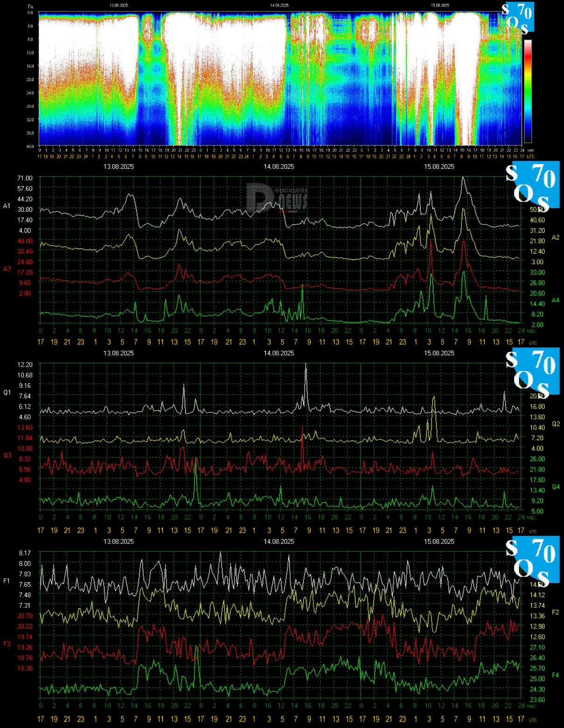Click the 57.60 axis value
The height and width of the screenshot is (728, 564).
(25, 188)
